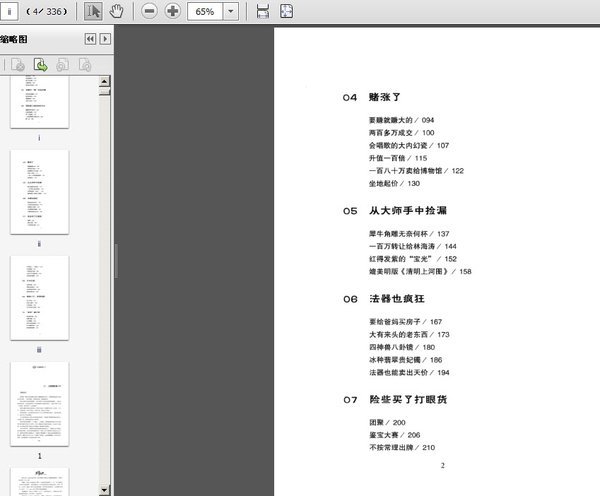Click the entry 两百多万成交 / 100
This screenshot has width=600, height=496.
(401, 133)
